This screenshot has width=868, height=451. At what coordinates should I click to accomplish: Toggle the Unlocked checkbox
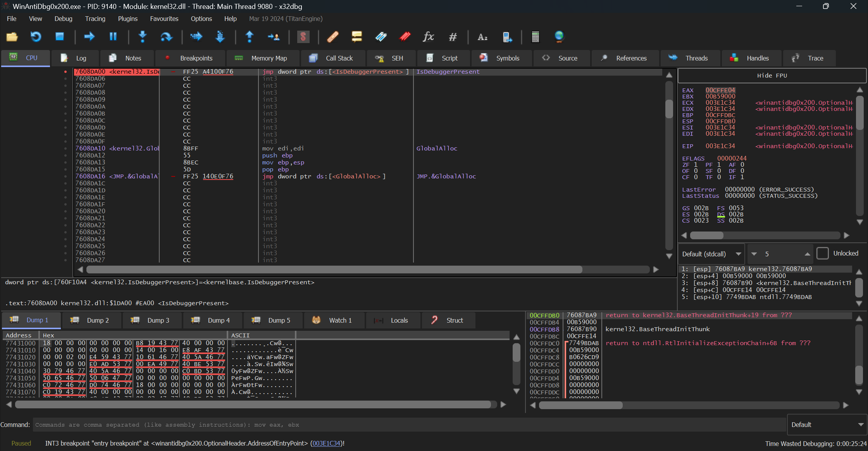click(823, 254)
